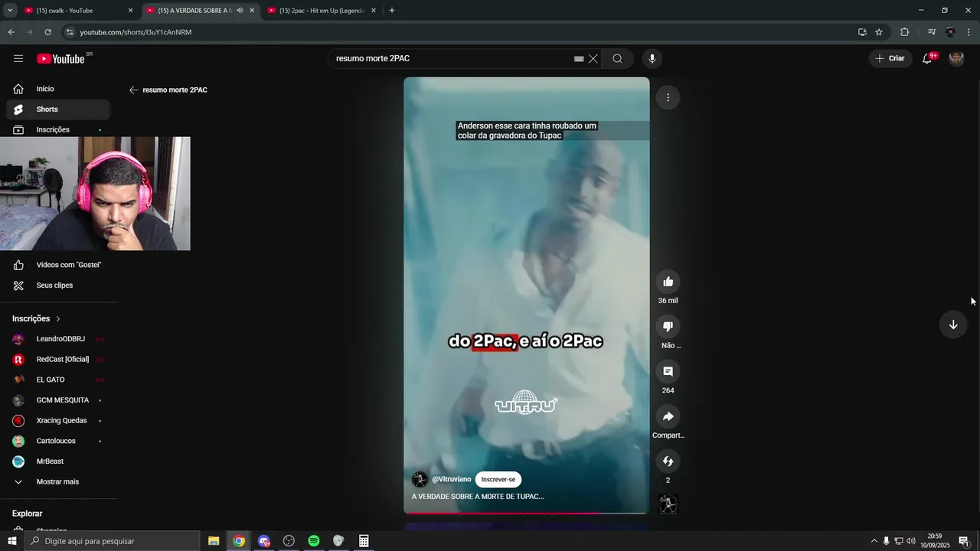Open the YouTube hamburger guide menu
The height and width of the screenshot is (551, 980).
click(18, 59)
